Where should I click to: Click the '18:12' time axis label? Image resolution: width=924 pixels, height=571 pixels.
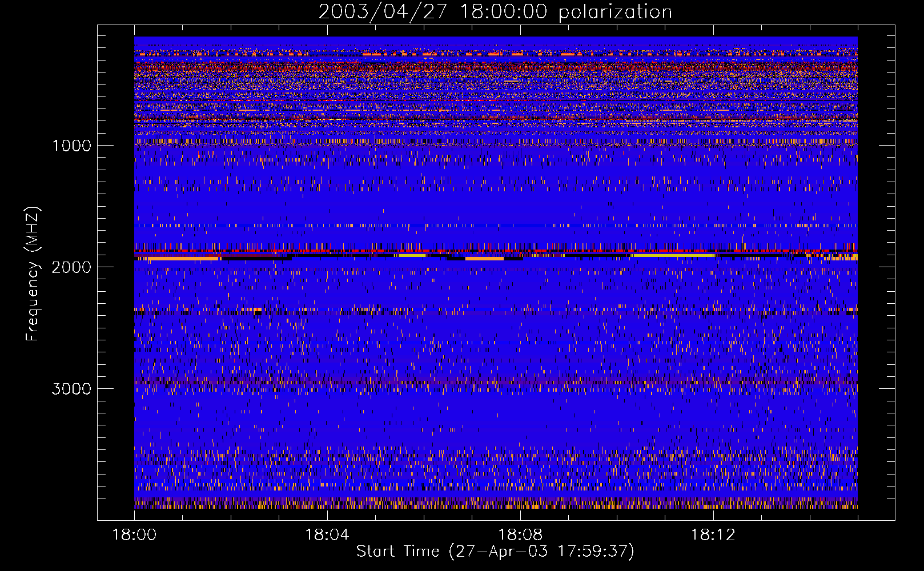click(x=713, y=535)
